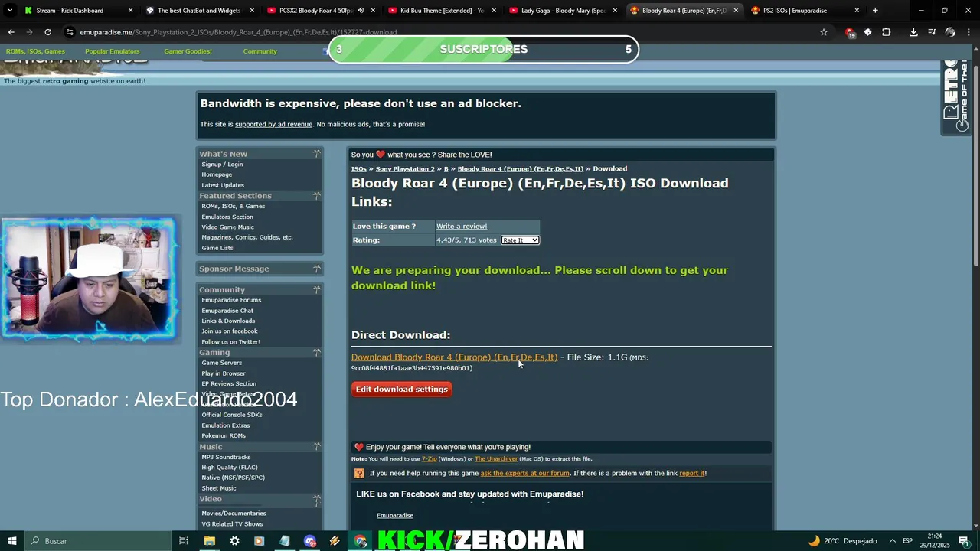Open Movies/Documentaries sidebar link
This screenshot has width=980, height=551.
pos(234,514)
